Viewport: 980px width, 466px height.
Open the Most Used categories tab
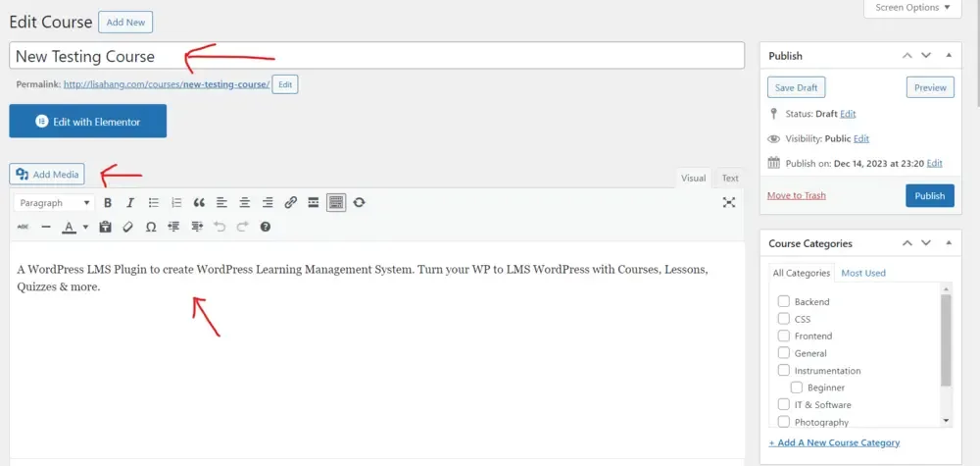point(863,273)
